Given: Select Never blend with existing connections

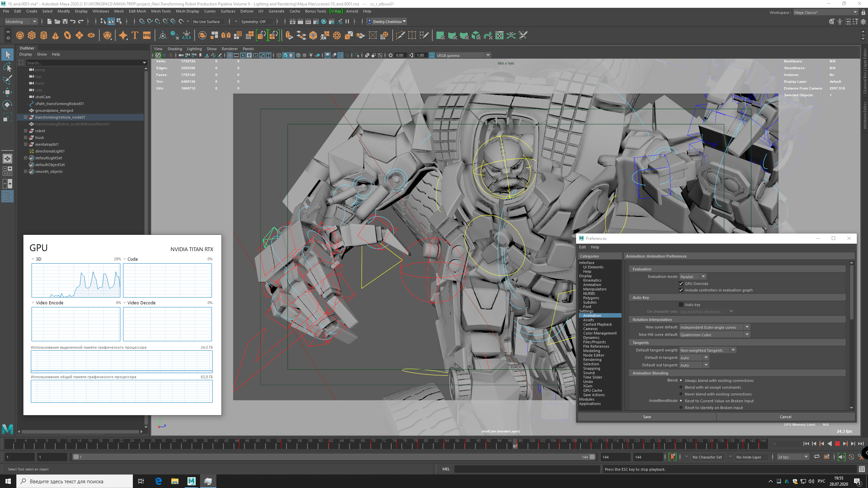Looking at the screenshot, I should (x=681, y=394).
